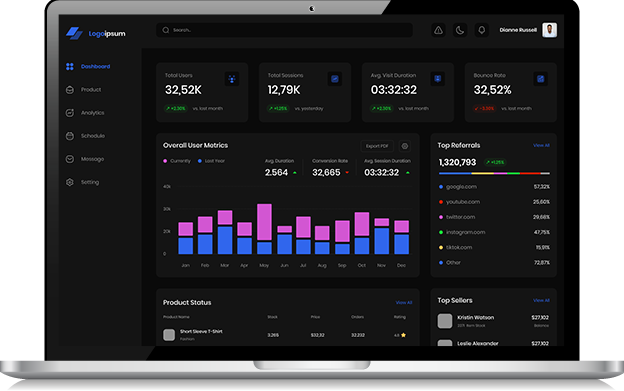
Task: Select the google.com referral row
Action: click(x=494, y=187)
